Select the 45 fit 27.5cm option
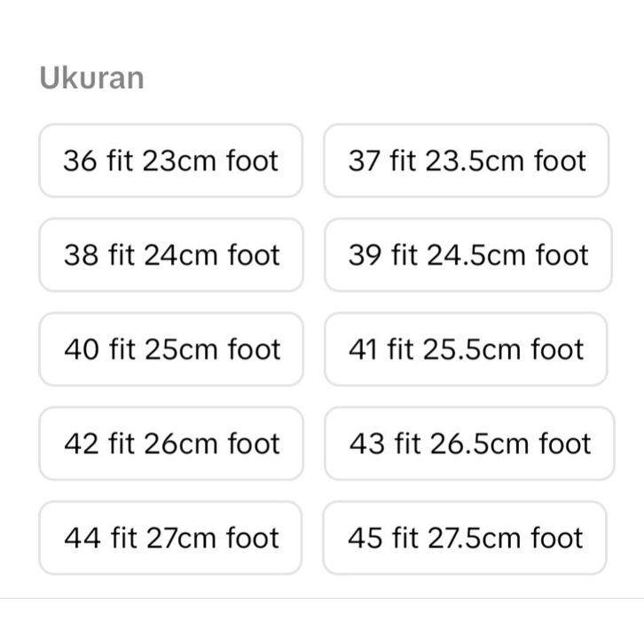This screenshot has width=644, height=644. (465, 538)
